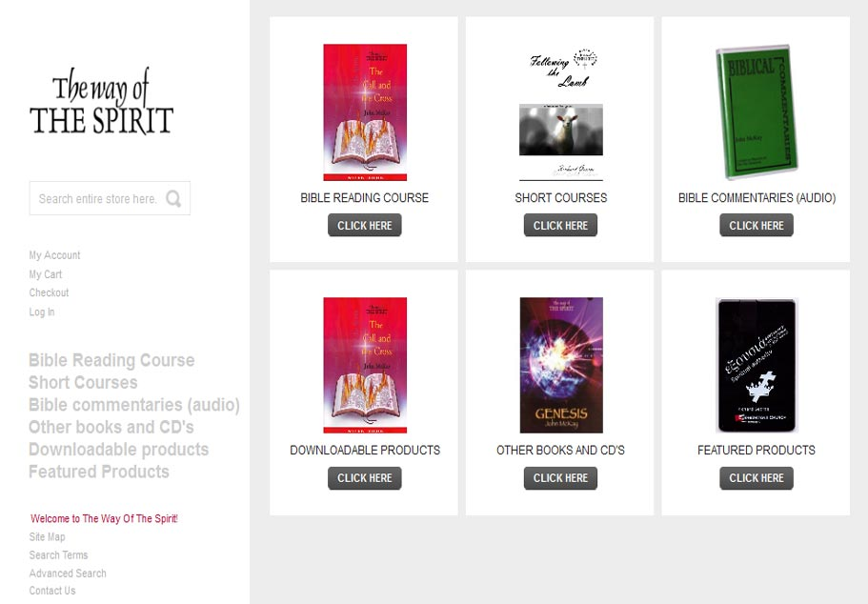
Task: Open the Log In link
Action: tap(42, 312)
